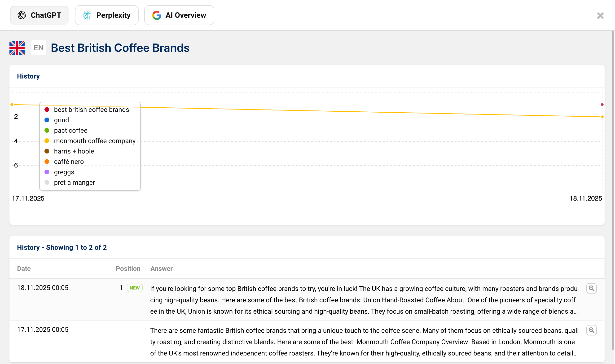Select the Perplexity snowflake icon
Image resolution: width=615 pixels, height=364 pixels.
[87, 15]
